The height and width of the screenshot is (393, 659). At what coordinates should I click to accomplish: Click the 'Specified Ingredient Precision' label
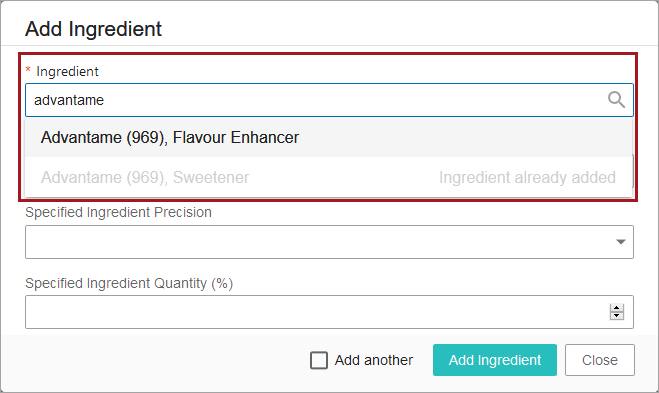tap(118, 212)
